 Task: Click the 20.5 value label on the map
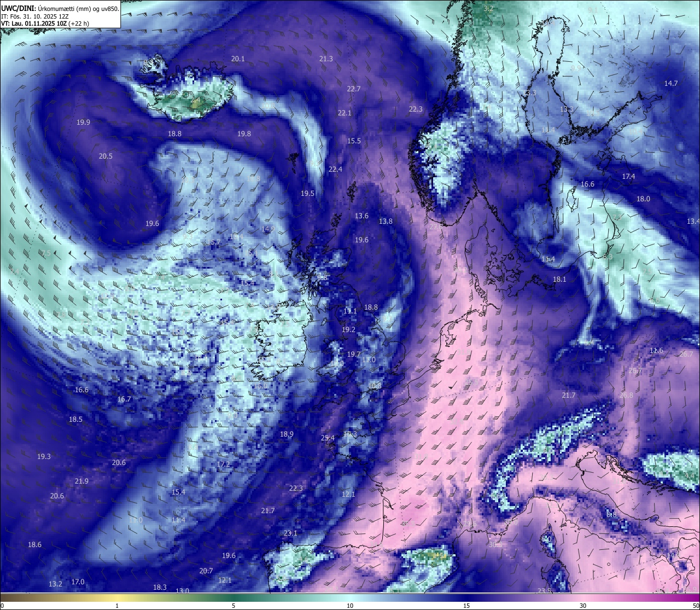tap(106, 156)
